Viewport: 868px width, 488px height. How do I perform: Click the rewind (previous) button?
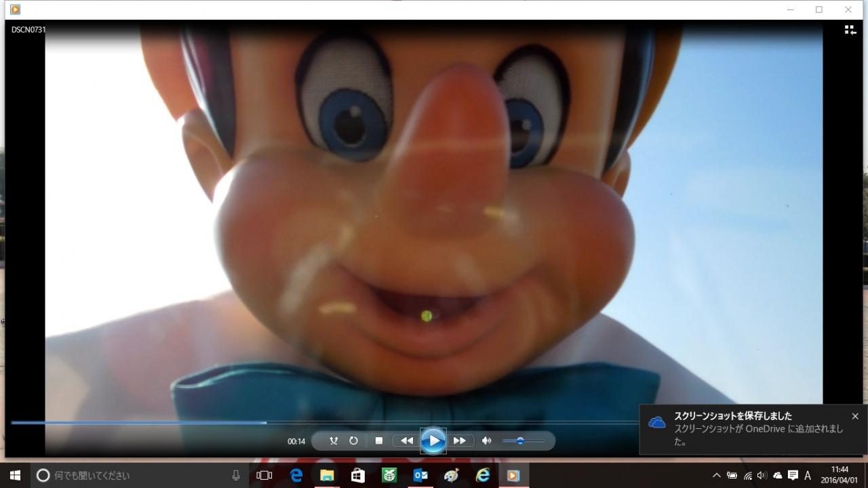[x=406, y=441]
